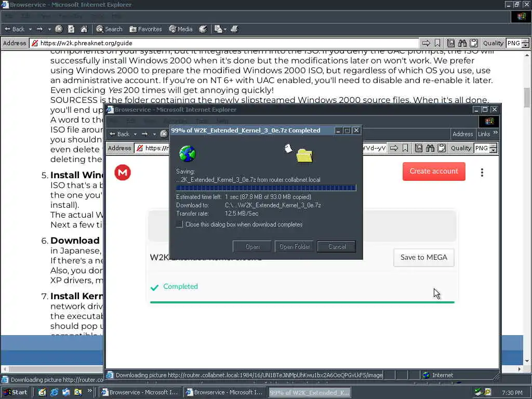
Task: Click clipboard icon in front window address bar
Action: 442,148
